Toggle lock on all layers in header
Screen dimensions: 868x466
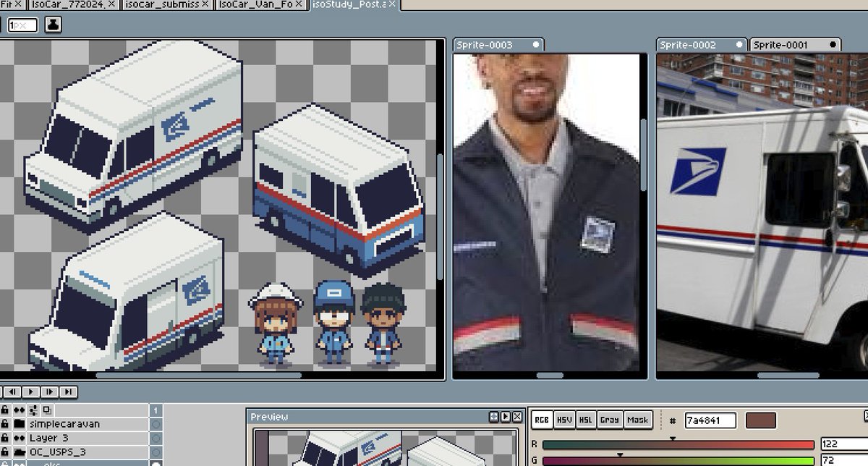(x=5, y=410)
